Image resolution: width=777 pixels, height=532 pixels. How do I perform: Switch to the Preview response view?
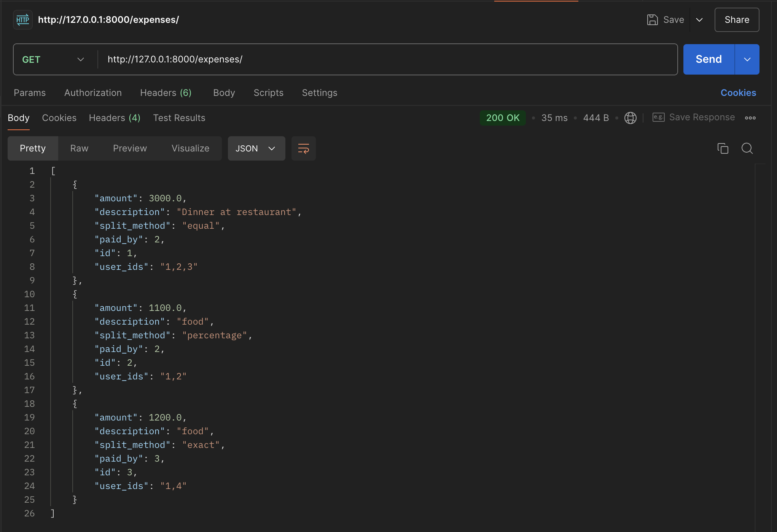pos(130,148)
